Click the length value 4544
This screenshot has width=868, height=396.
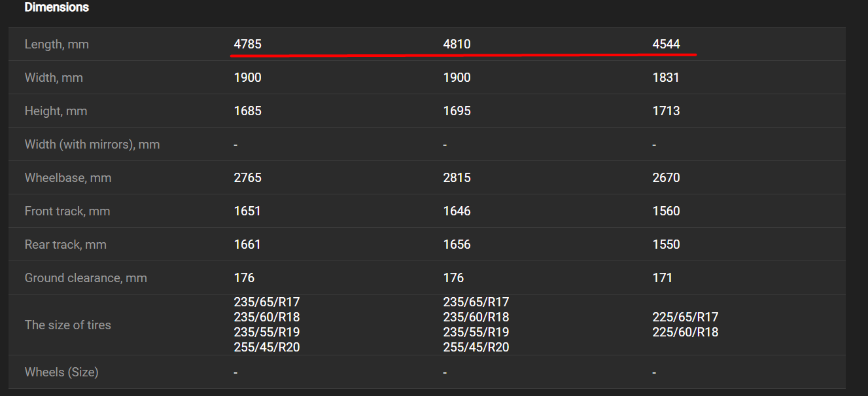667,45
